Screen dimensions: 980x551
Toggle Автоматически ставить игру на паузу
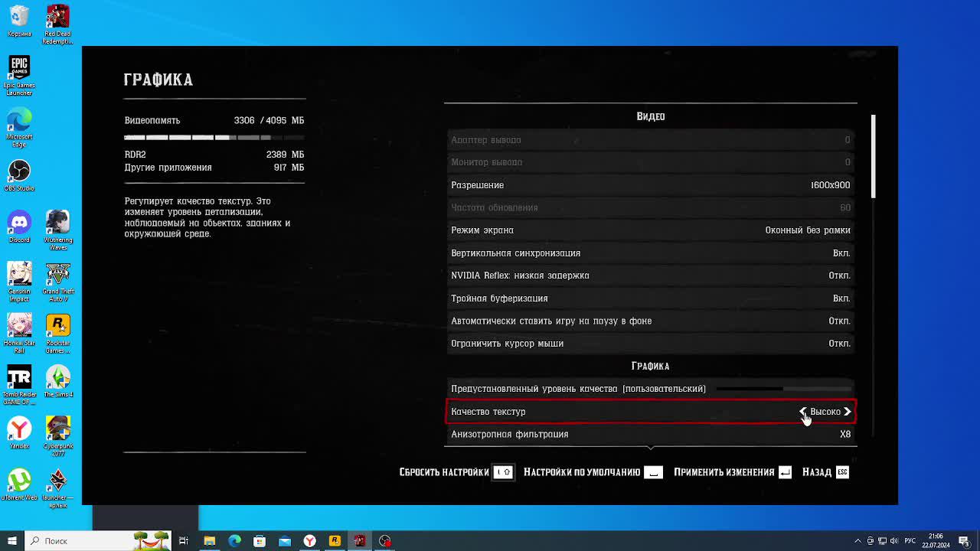click(x=651, y=321)
